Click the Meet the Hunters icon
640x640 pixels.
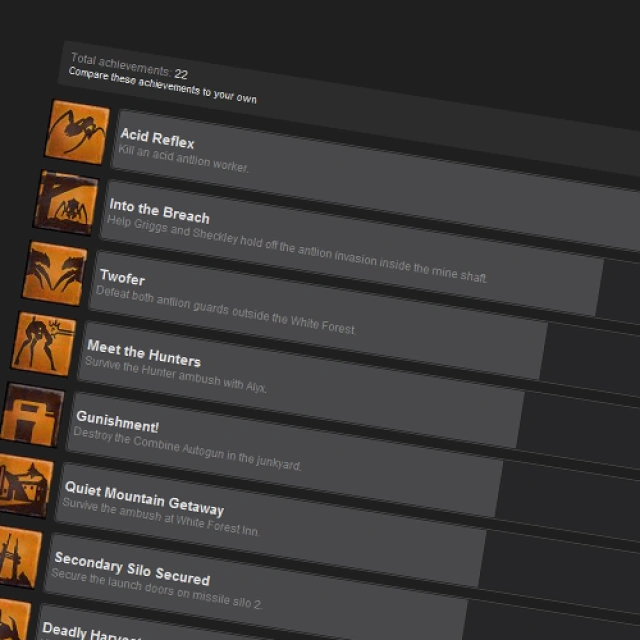pyautogui.click(x=44, y=344)
